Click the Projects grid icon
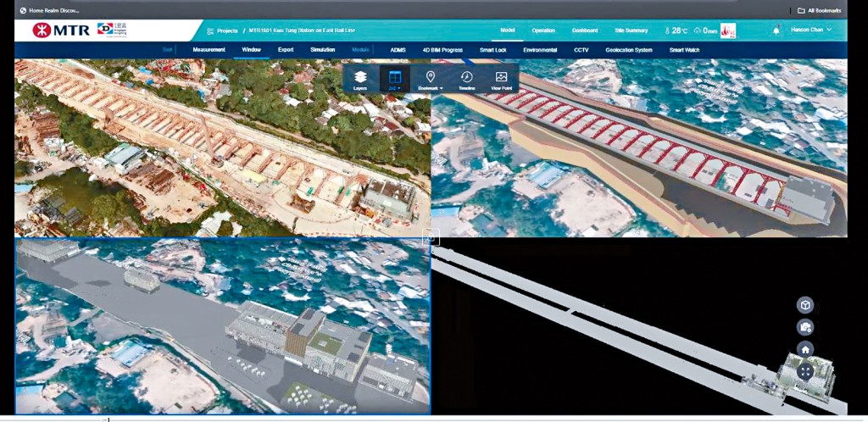The width and height of the screenshot is (868, 422). click(210, 31)
